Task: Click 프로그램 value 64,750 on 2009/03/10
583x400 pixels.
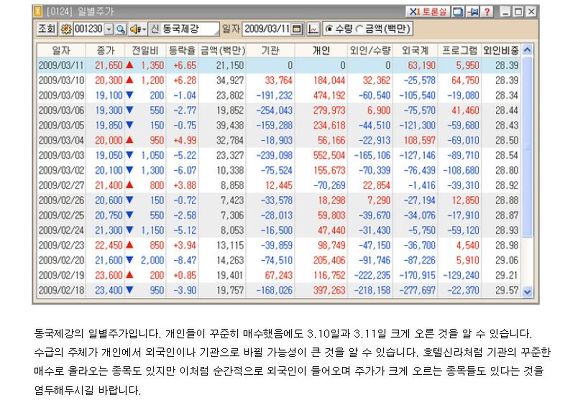Action: click(466, 80)
